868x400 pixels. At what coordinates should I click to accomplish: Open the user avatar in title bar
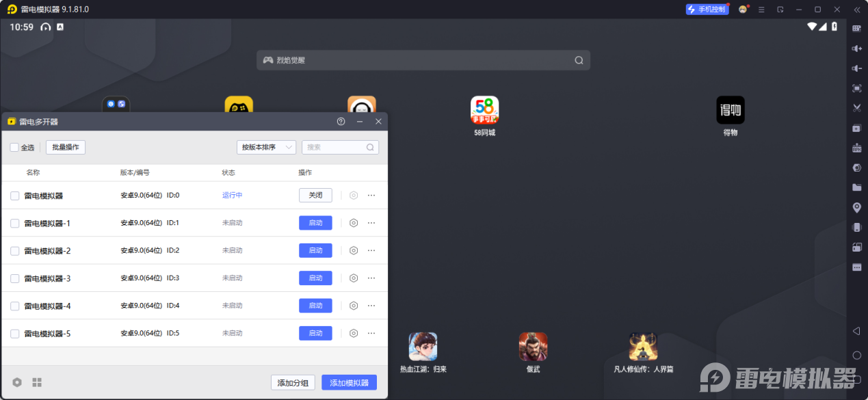(743, 10)
